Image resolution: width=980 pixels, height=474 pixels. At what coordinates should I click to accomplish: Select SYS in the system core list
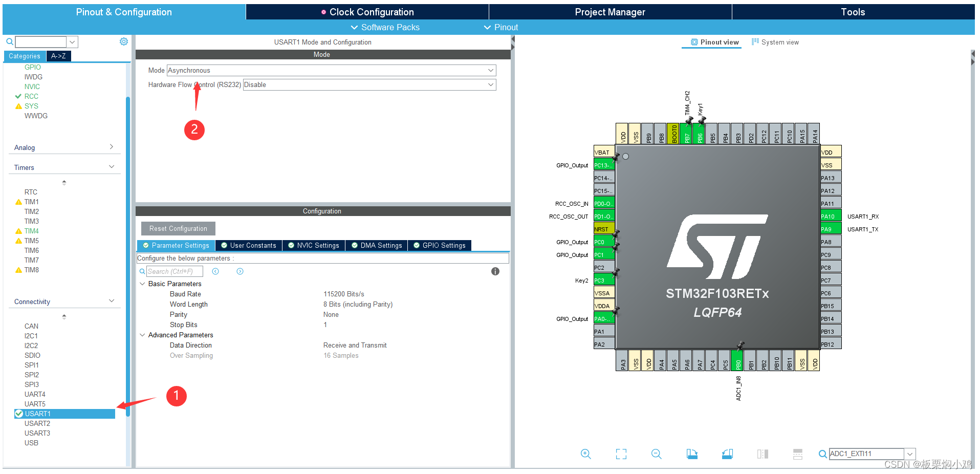(x=31, y=106)
